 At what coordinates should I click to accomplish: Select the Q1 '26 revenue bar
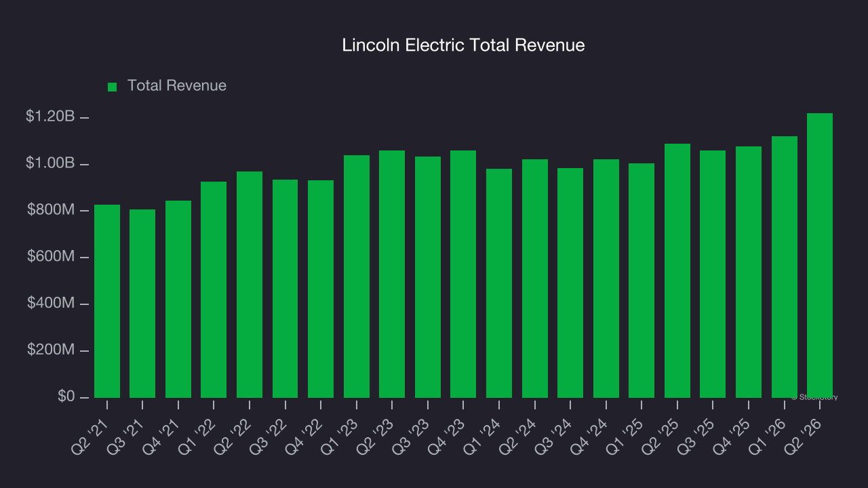(x=785, y=267)
